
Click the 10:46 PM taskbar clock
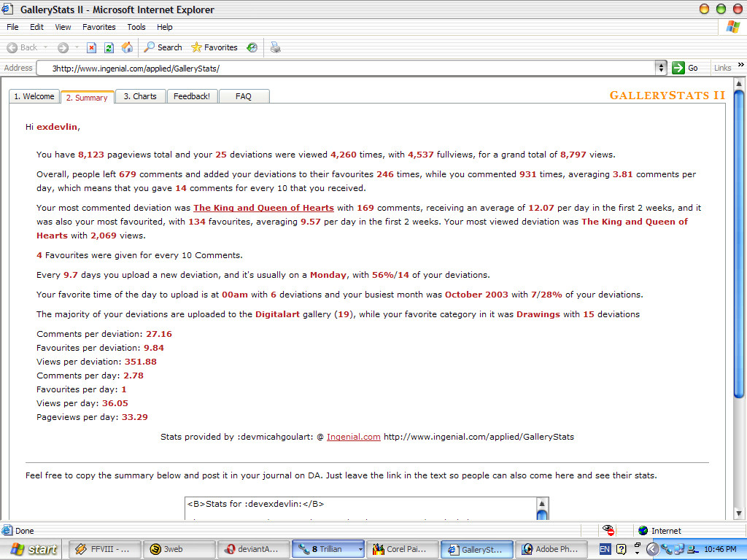coord(720,549)
